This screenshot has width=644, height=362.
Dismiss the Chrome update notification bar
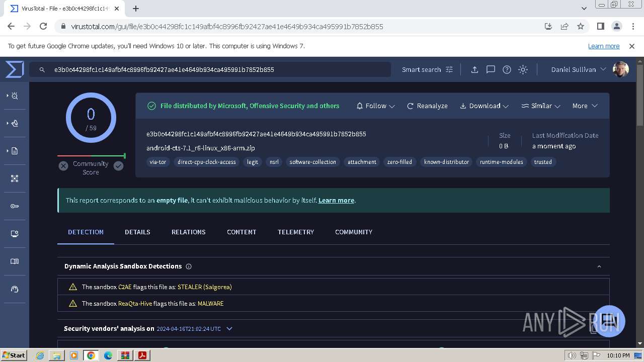632,46
